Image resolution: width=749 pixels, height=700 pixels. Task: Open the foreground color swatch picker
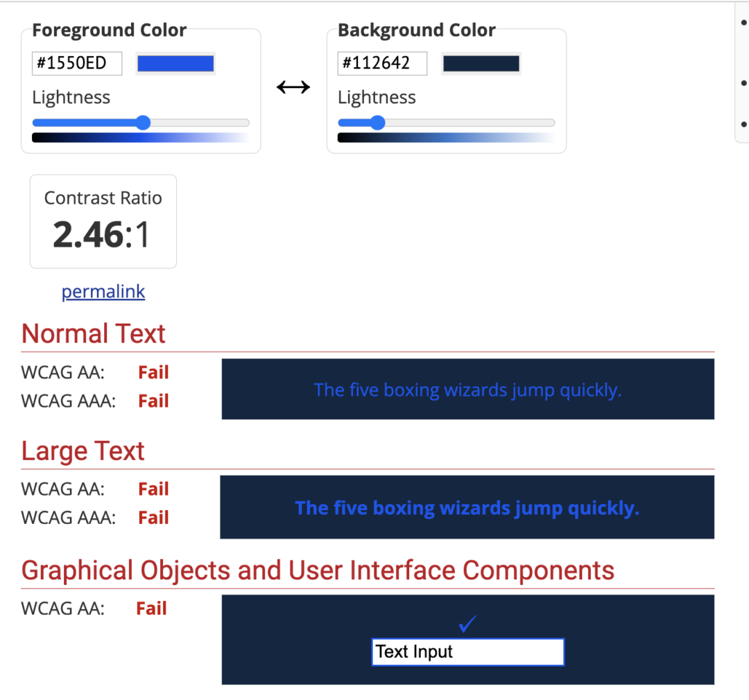175,63
